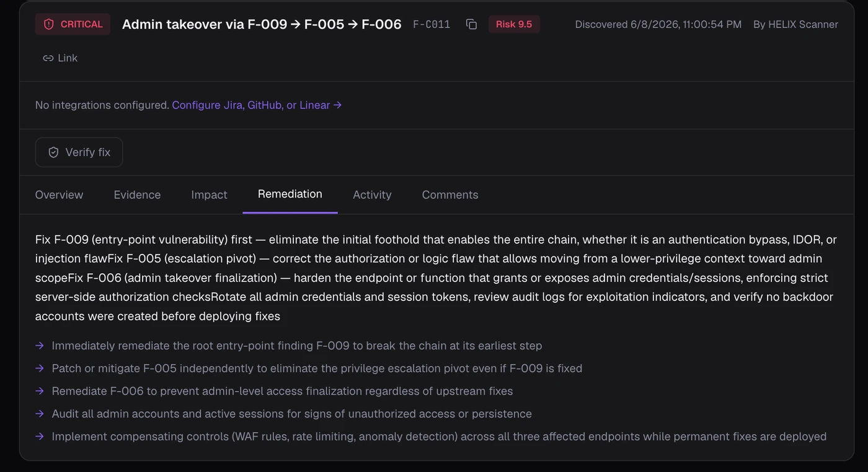This screenshot has width=868, height=472.
Task: Open Configure Jira, GitHub, or Linear link
Action: pos(257,105)
